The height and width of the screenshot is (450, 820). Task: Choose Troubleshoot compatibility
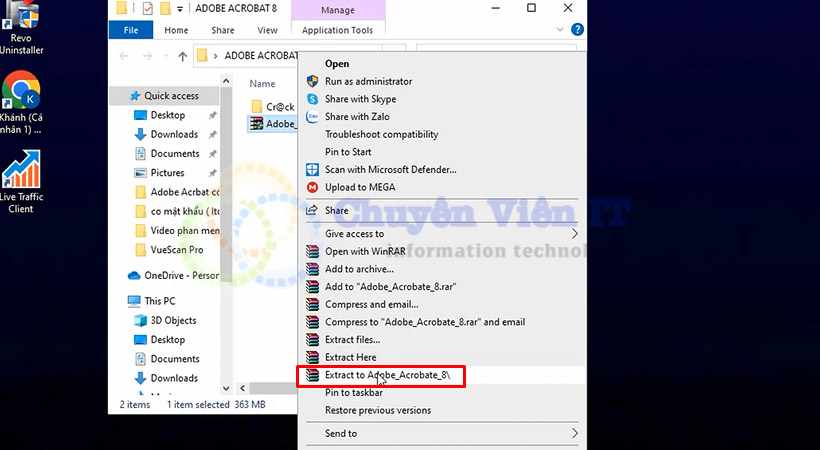[x=381, y=134]
